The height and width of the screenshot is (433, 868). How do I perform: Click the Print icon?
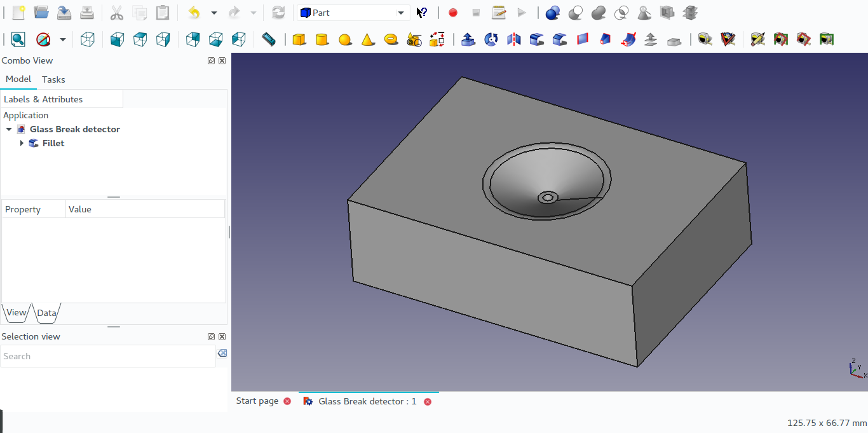tap(87, 13)
